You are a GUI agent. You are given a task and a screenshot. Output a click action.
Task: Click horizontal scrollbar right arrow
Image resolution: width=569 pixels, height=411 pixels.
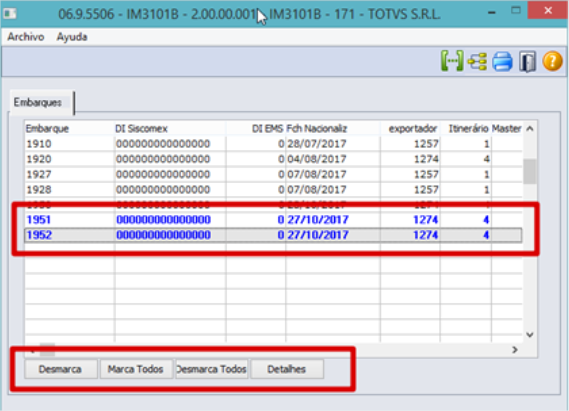[515, 350]
